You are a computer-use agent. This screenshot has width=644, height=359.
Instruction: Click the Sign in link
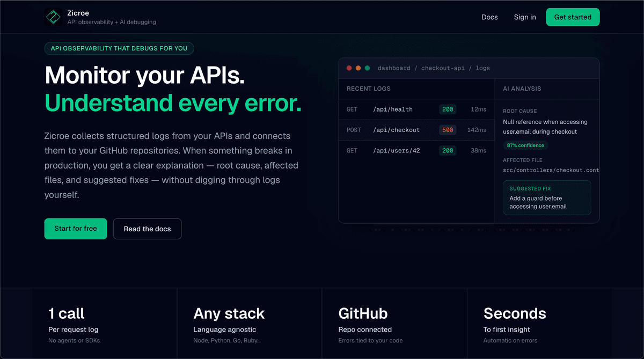(x=525, y=17)
